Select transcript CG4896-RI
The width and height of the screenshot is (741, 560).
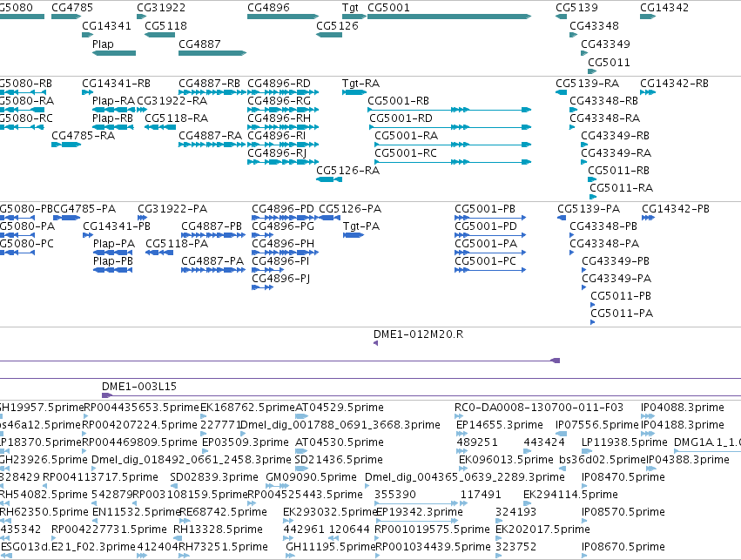tap(283, 144)
